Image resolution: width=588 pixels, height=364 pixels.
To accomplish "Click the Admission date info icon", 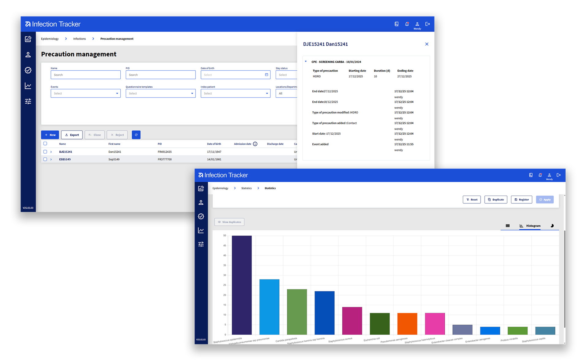I will point(255,144).
